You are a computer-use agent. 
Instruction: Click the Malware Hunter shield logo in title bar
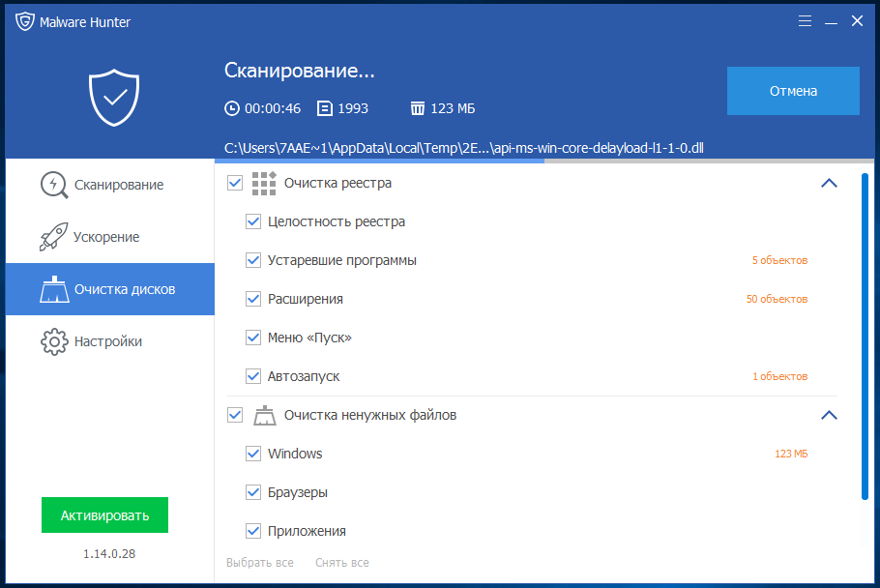click(25, 22)
